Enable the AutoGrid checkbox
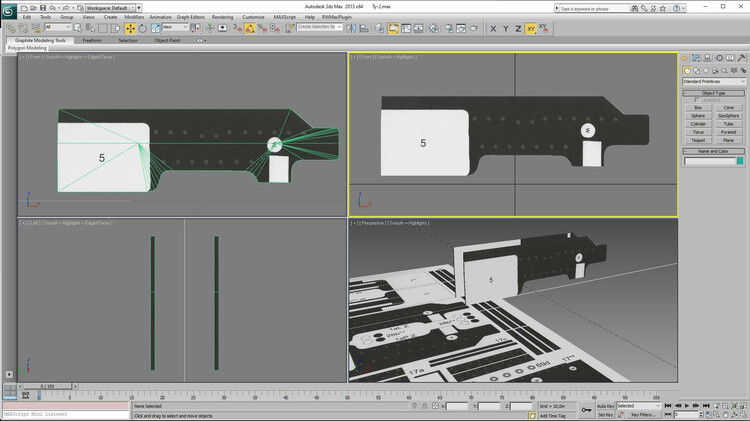This screenshot has height=421, width=750. [697, 100]
